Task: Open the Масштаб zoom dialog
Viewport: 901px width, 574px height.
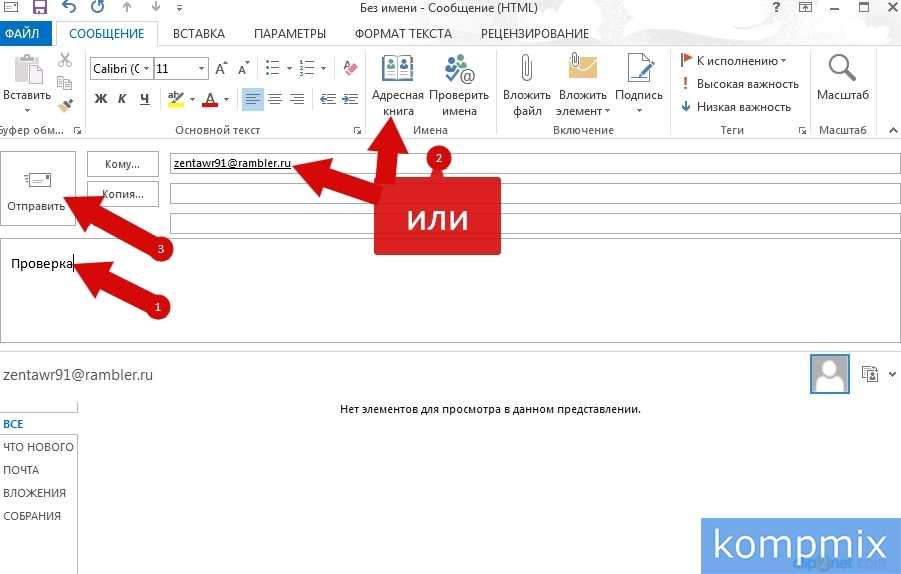Action: coord(842,78)
